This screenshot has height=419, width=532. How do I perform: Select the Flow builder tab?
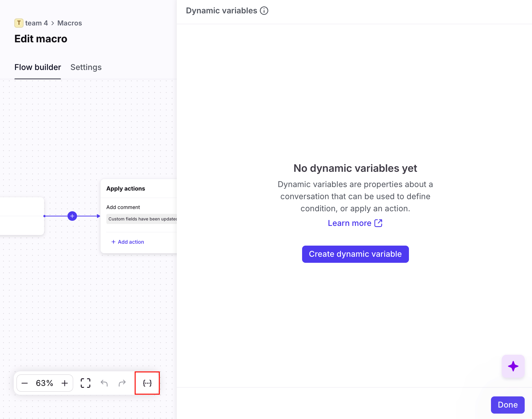tap(38, 67)
